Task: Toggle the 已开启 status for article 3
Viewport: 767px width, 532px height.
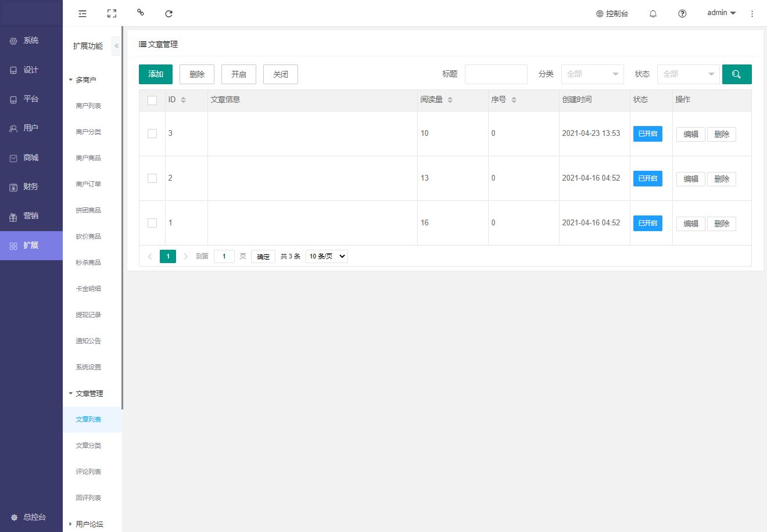Action: (x=647, y=134)
